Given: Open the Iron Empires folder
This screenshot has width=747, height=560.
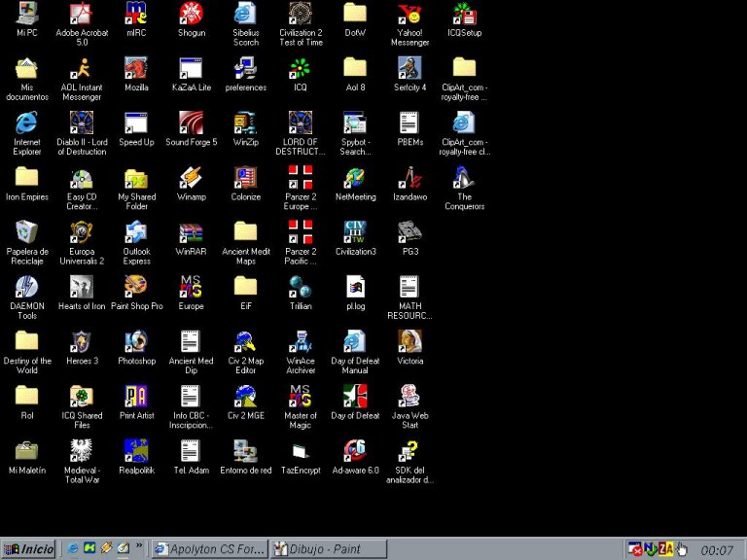Looking at the screenshot, I should 27,179.
